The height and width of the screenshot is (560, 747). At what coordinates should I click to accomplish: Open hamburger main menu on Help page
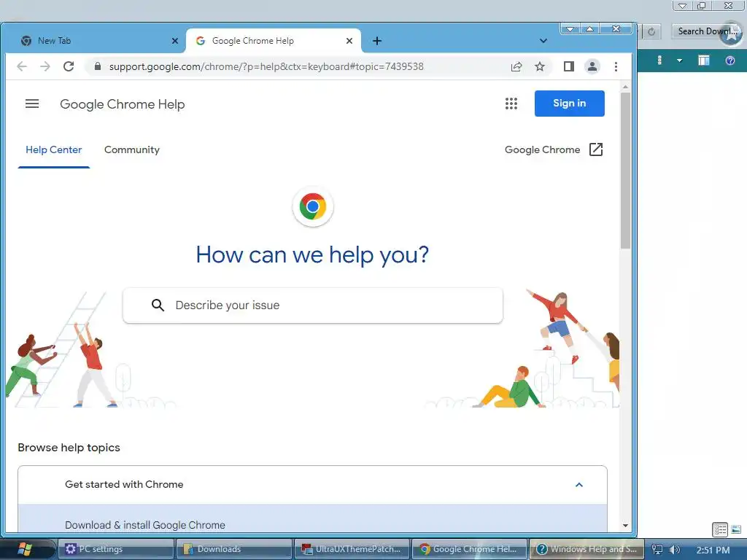tap(32, 104)
